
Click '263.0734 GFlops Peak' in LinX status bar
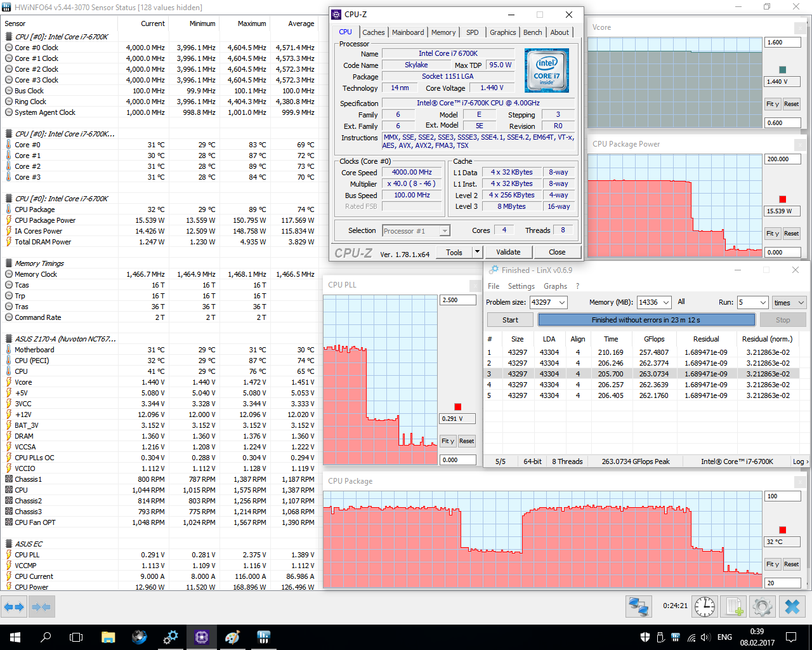636,461
